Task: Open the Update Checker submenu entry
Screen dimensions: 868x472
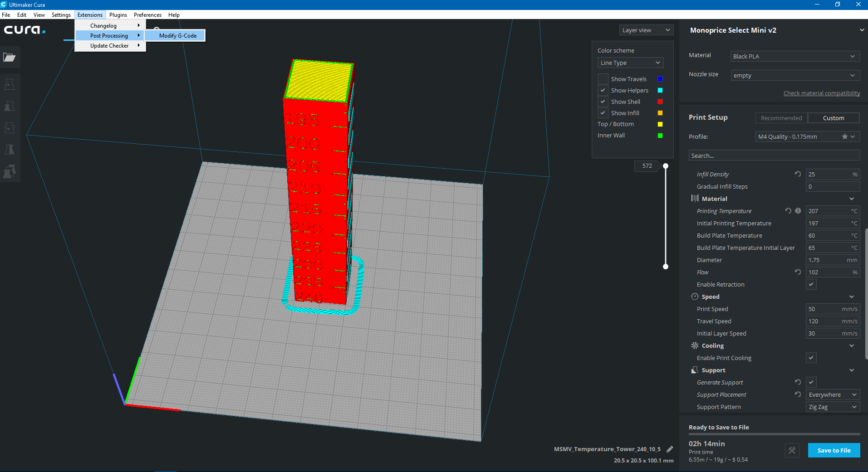Action: point(110,45)
